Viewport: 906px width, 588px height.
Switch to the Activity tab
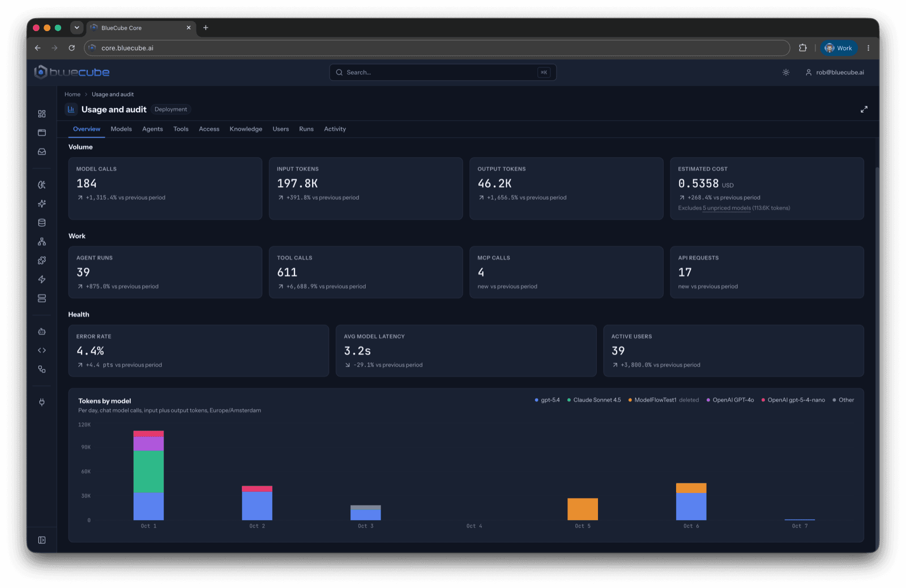[x=335, y=129]
